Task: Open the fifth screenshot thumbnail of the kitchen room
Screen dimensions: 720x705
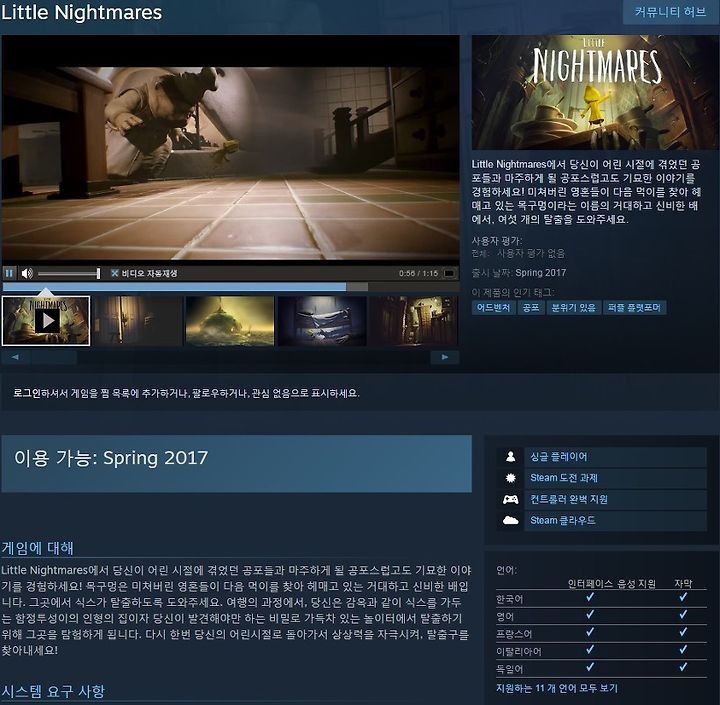Action: tap(414, 321)
